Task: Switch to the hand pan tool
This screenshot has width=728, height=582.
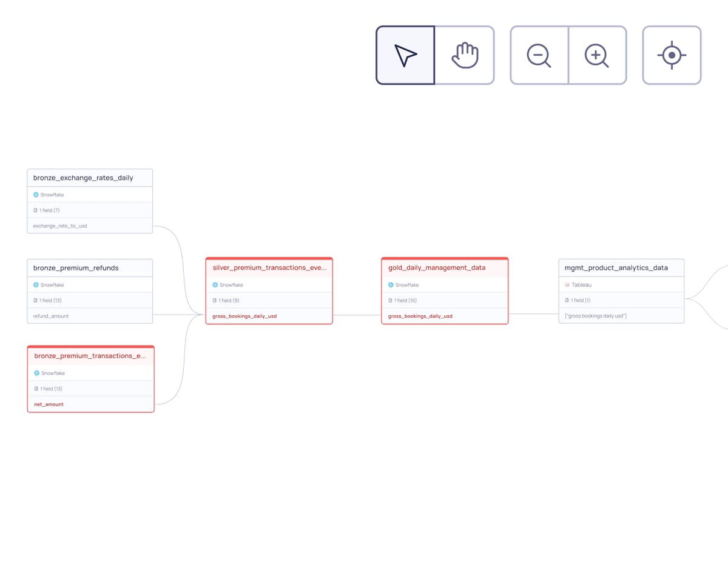Action: pos(465,55)
